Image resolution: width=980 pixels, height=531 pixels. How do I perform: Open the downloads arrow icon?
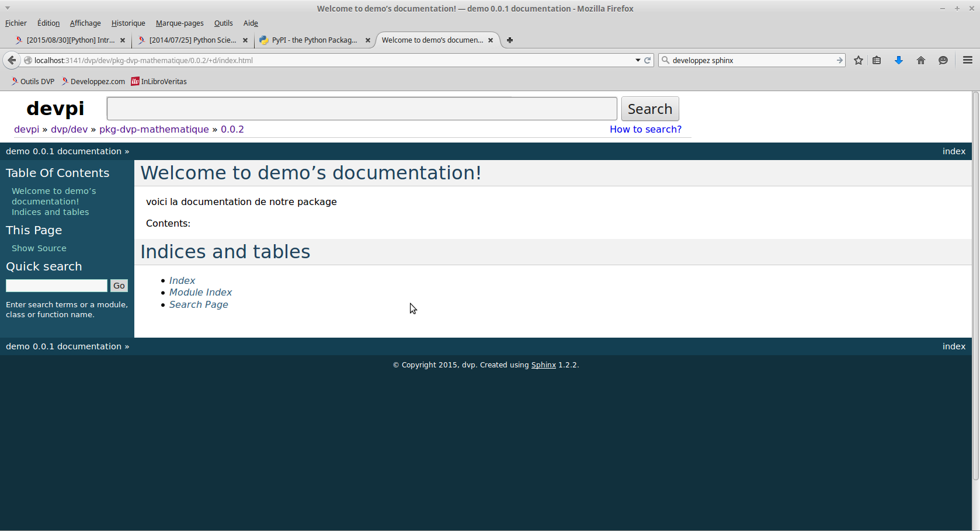(x=899, y=60)
